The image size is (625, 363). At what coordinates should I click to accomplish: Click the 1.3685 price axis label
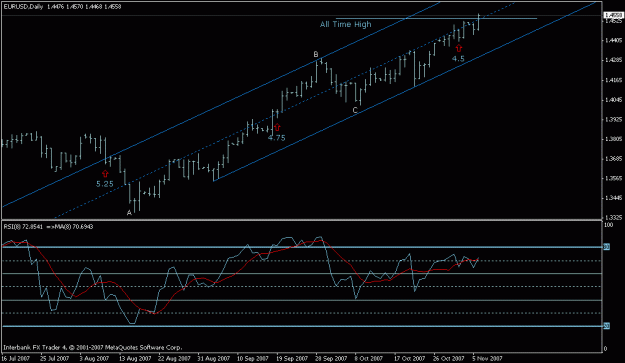[x=614, y=159]
